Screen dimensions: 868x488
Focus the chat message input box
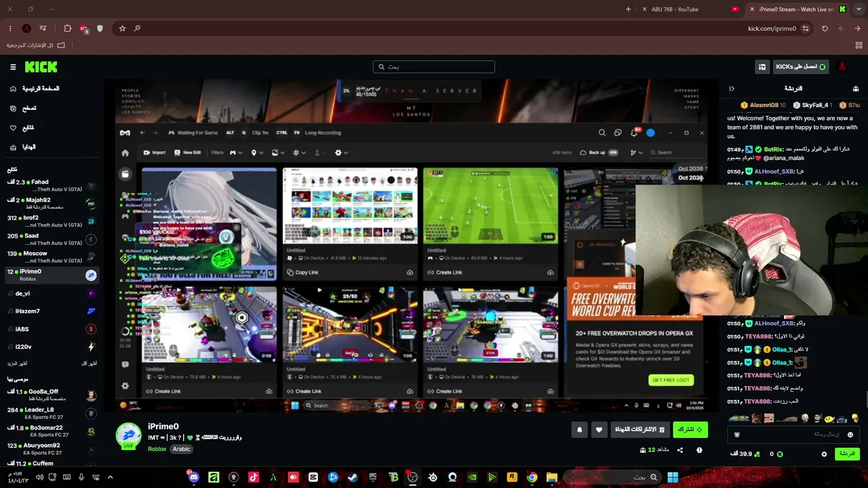(x=793, y=434)
